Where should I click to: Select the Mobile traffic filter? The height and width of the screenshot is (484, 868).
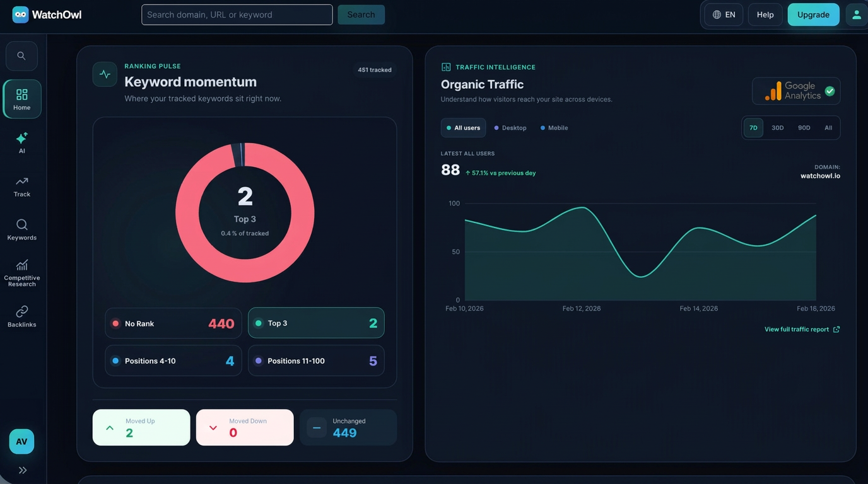tap(554, 128)
